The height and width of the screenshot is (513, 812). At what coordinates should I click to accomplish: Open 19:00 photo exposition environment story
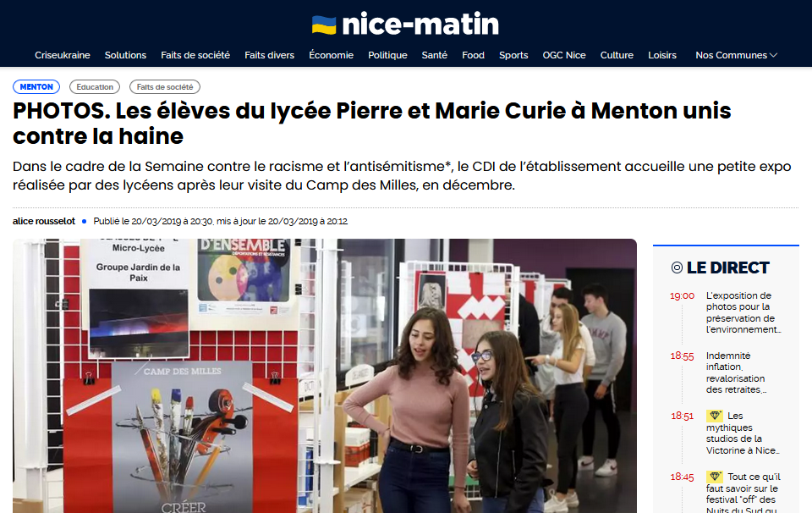[743, 312]
